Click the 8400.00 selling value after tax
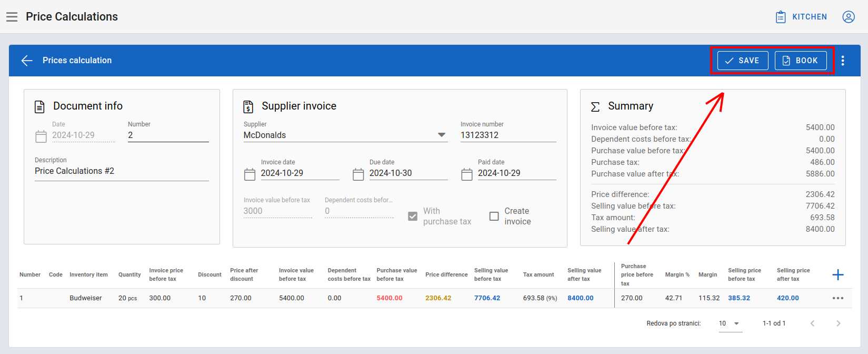The image size is (868, 354). coord(581,298)
